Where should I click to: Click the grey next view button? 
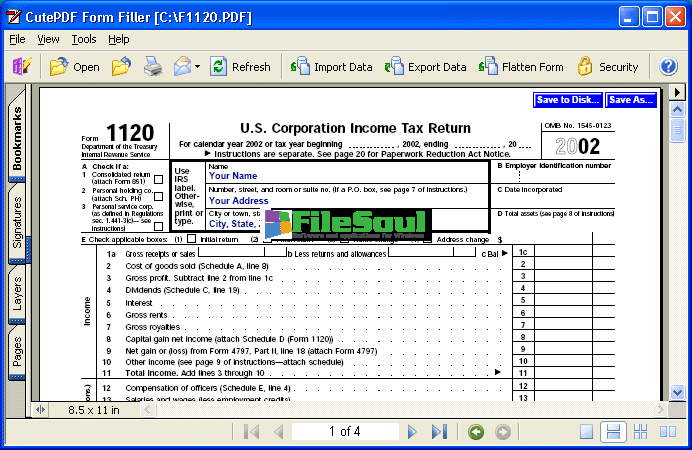coord(503,431)
